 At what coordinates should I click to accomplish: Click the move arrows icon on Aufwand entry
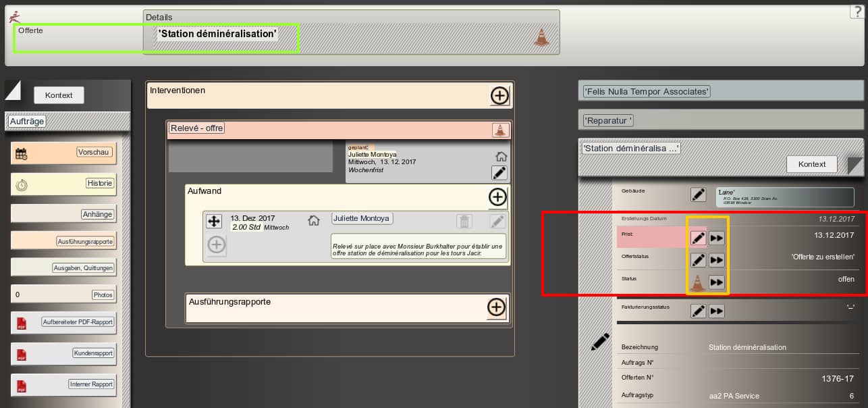(x=214, y=221)
